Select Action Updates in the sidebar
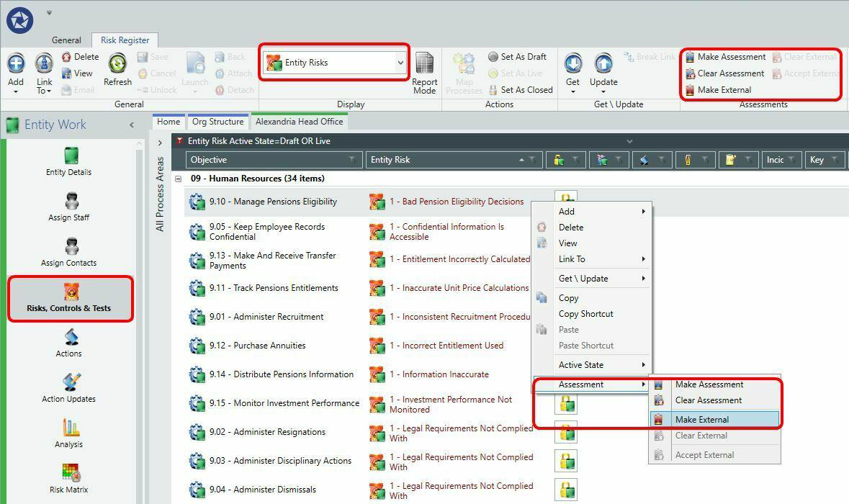 tap(68, 387)
